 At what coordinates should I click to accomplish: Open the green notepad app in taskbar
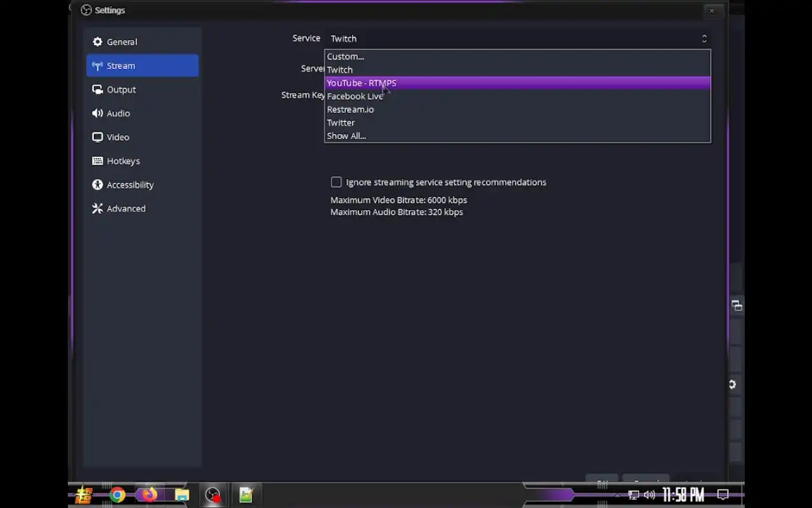[x=246, y=495]
